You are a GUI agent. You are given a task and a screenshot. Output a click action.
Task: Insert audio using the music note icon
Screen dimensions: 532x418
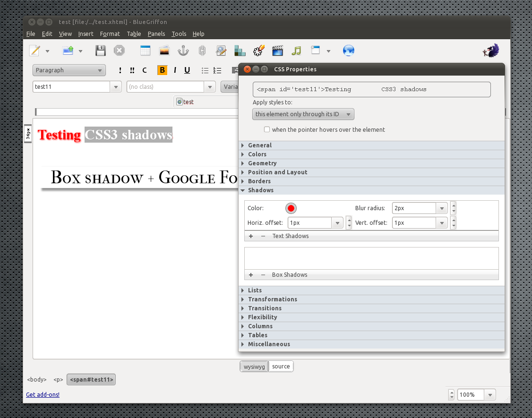point(296,51)
